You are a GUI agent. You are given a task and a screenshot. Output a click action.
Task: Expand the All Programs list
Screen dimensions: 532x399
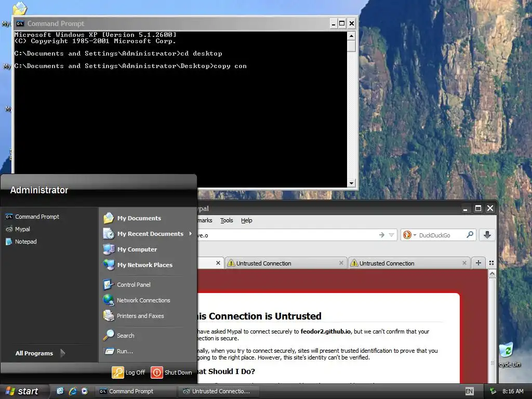pyautogui.click(x=39, y=353)
